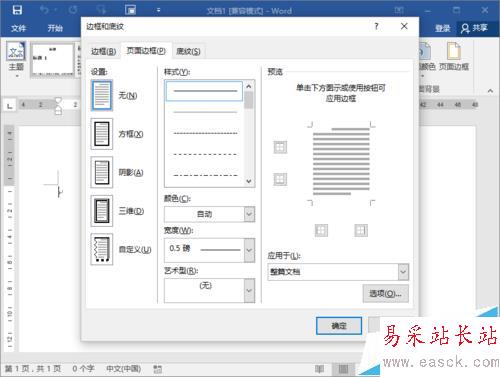Click the style list scrollbar thumb
Viewport: 500px width, 377px height.
tap(249, 100)
